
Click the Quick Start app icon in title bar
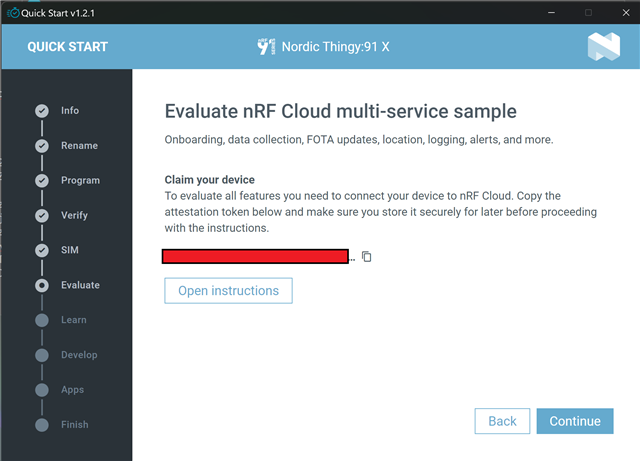(13, 13)
